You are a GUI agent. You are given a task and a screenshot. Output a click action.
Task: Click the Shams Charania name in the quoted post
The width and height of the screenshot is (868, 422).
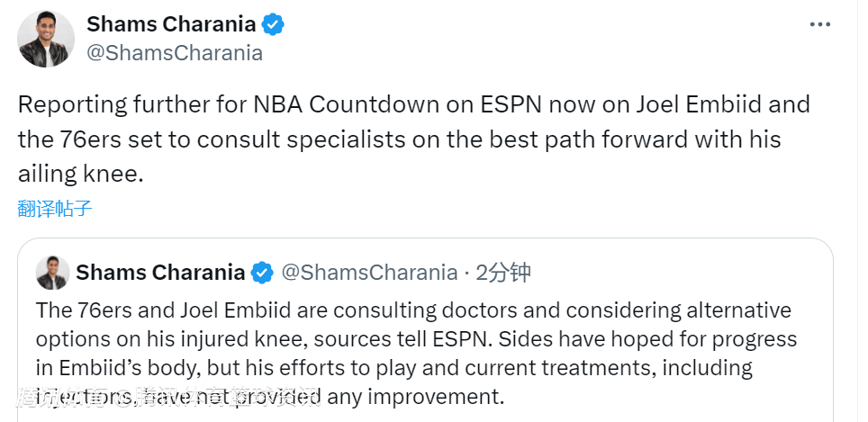[x=160, y=273]
